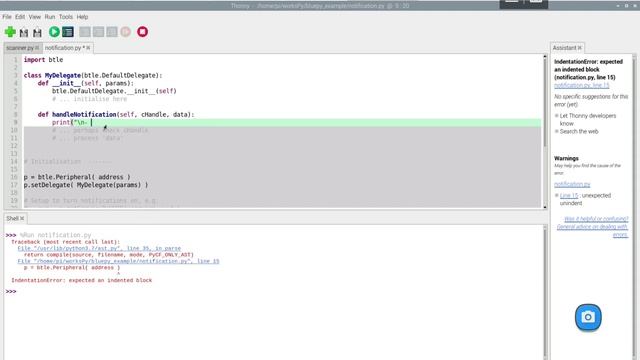Click 'Line 15' link in warning
640x360 pixels.
(x=569, y=196)
